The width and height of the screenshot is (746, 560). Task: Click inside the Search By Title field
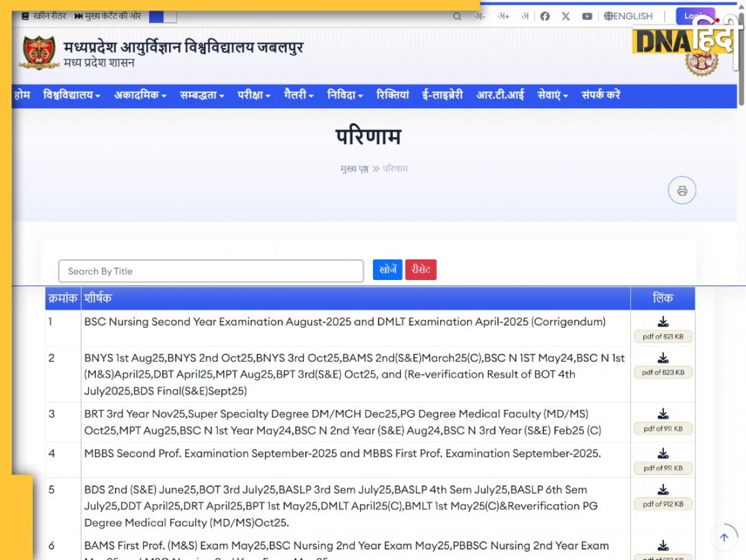tap(210, 271)
